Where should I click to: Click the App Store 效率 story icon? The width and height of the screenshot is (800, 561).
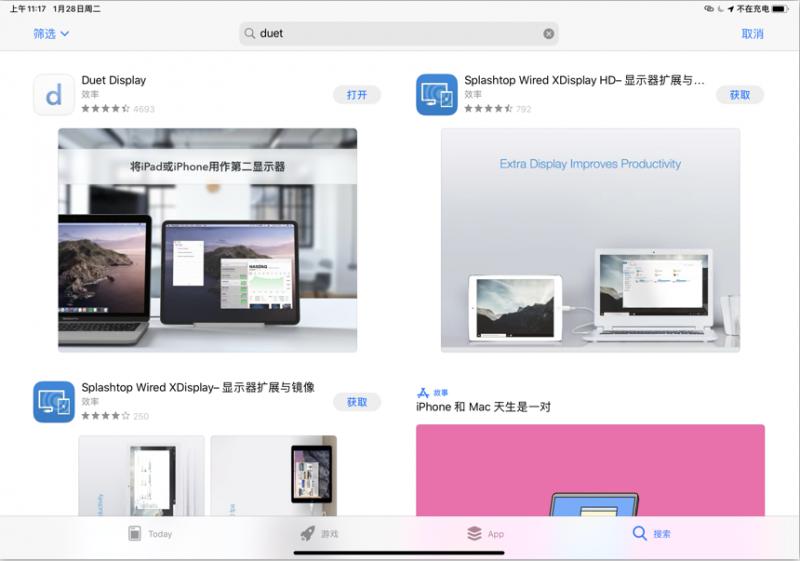pyautogui.click(x=423, y=393)
